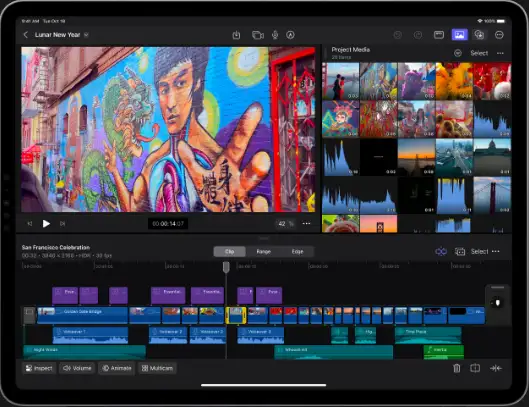
Task: Tap the storyline start icon left of Golden Gate Bridge
Action: 29,315
